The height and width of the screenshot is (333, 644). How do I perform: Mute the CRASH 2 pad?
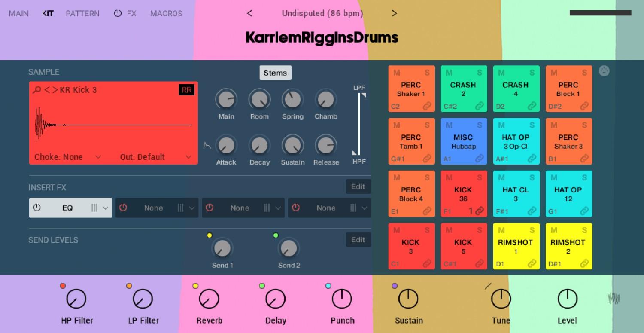point(449,73)
